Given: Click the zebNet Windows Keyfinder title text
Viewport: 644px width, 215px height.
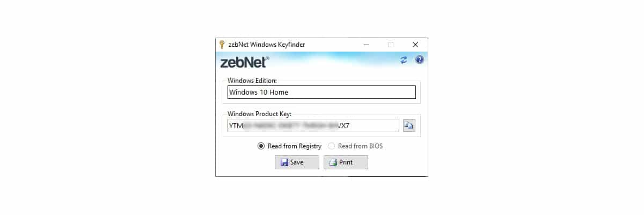Looking at the screenshot, I should (x=267, y=45).
